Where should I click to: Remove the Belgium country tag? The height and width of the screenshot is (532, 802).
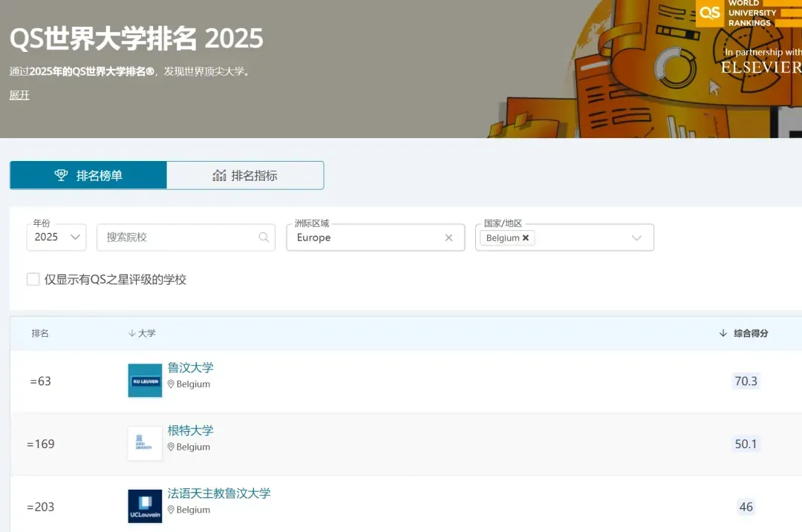pyautogui.click(x=525, y=237)
